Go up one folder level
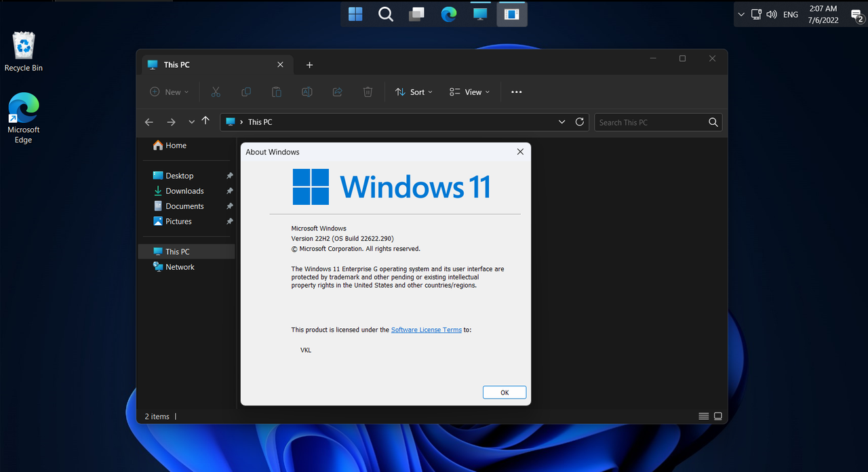 pyautogui.click(x=205, y=121)
